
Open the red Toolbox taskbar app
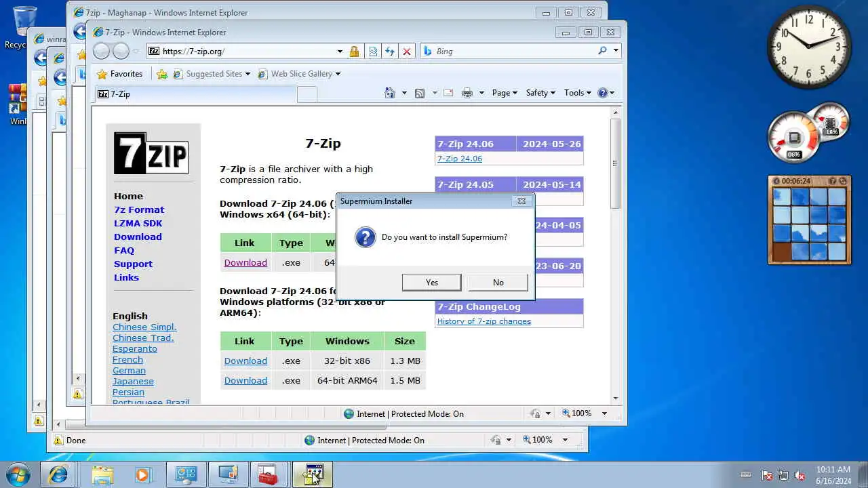coord(268,474)
